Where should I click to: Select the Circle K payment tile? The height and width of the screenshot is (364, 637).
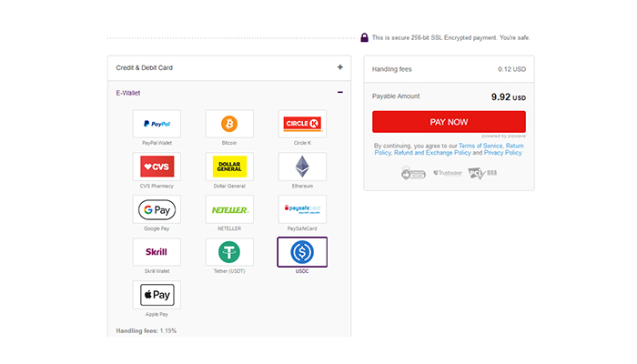click(302, 124)
